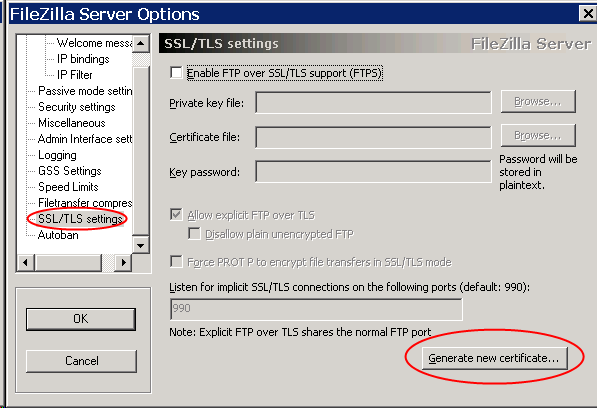The image size is (597, 408).
Task: Confirm settings with the OK button
Action: (81, 319)
